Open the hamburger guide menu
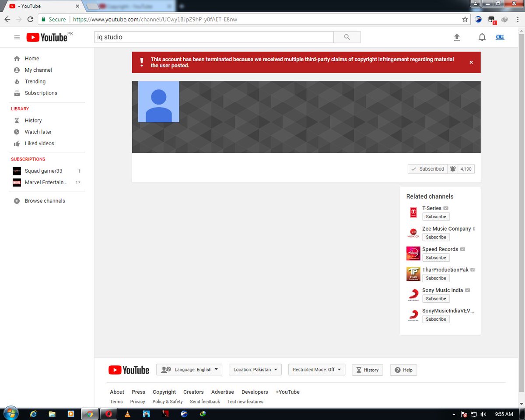The image size is (525, 420). (x=17, y=37)
